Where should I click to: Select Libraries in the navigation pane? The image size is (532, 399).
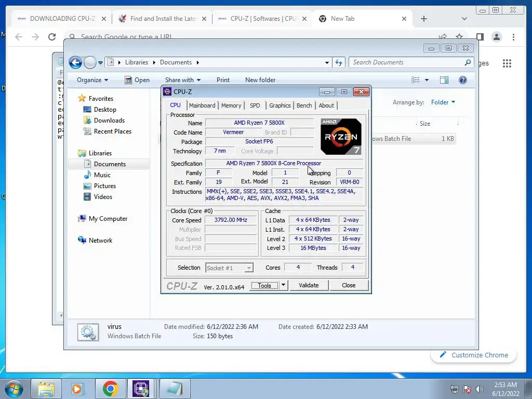(100, 153)
